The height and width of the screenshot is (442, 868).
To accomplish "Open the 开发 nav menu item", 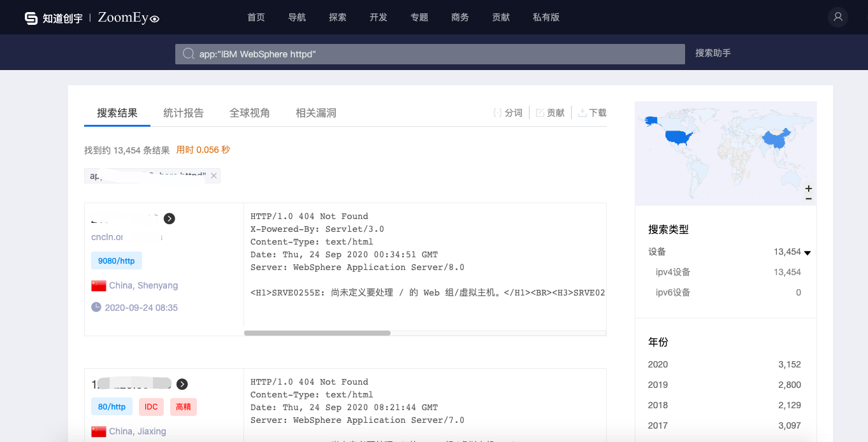I will 379,17.
